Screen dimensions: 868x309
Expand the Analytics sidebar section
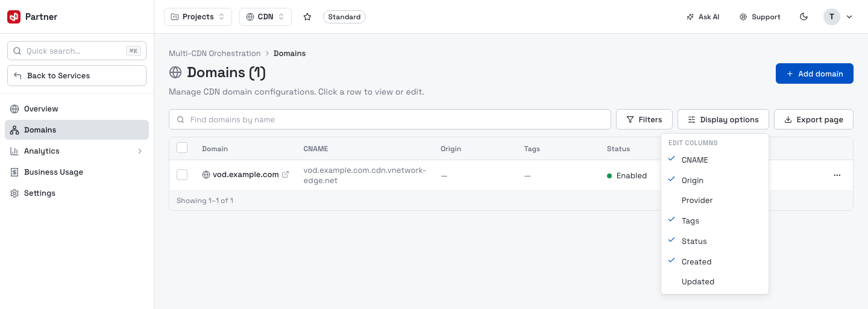77,151
